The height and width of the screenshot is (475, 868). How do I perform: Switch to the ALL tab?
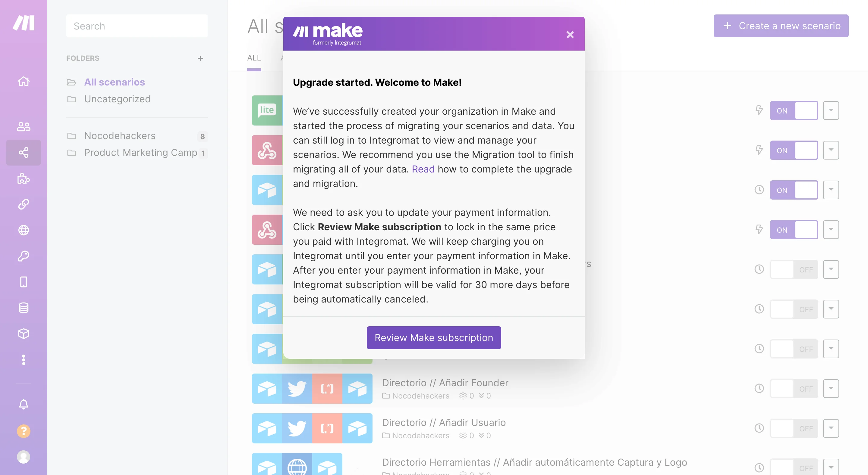click(x=254, y=58)
